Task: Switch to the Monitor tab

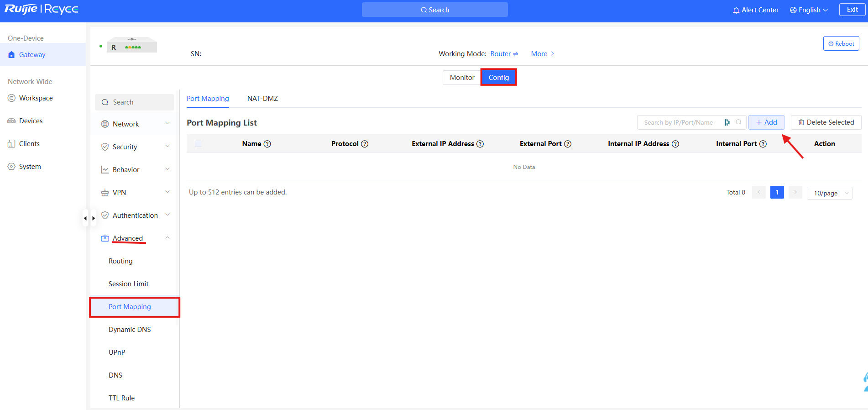Action: (462, 78)
